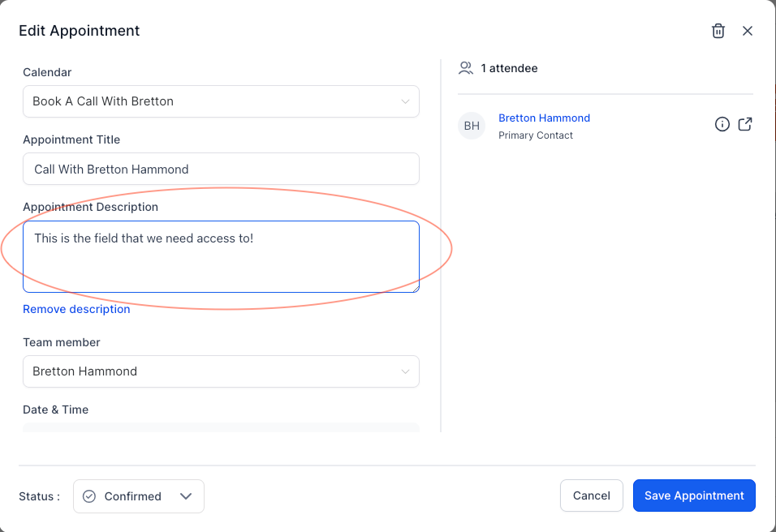Open attendee contact via external link icon
The image size is (776, 532).
pyautogui.click(x=745, y=124)
